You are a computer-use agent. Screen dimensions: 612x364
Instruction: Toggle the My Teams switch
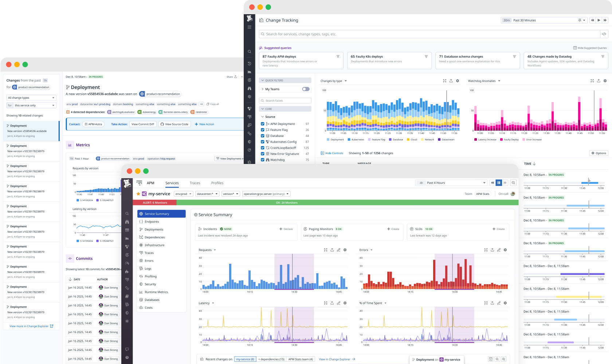click(x=306, y=89)
